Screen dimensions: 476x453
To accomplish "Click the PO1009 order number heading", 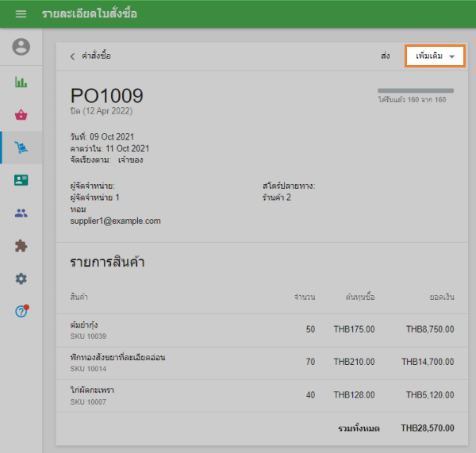I will tap(107, 96).
